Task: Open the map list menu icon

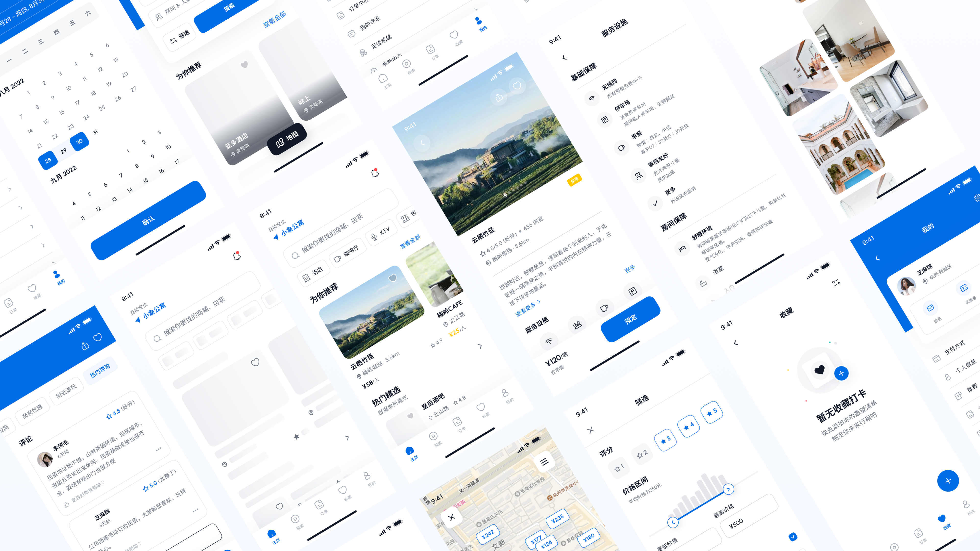Action: (544, 462)
